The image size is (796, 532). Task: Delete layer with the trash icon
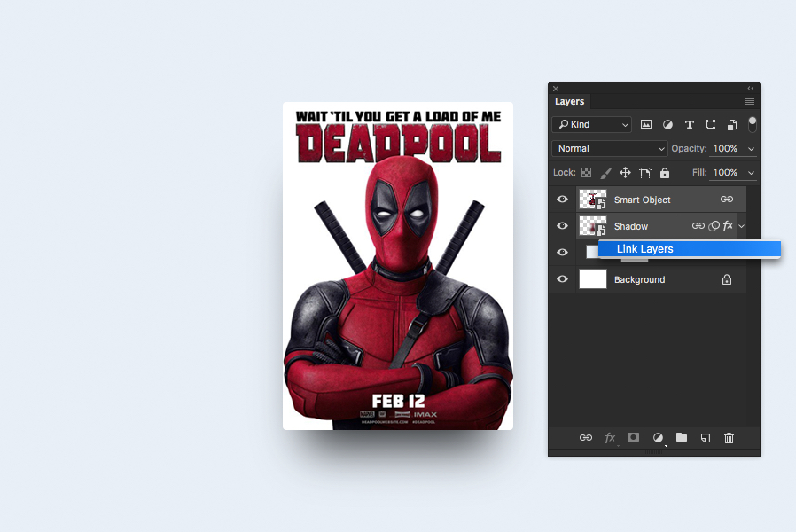tap(730, 437)
